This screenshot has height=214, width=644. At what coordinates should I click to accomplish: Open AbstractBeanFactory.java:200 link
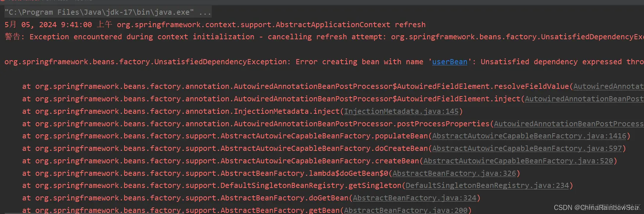coord(405,210)
